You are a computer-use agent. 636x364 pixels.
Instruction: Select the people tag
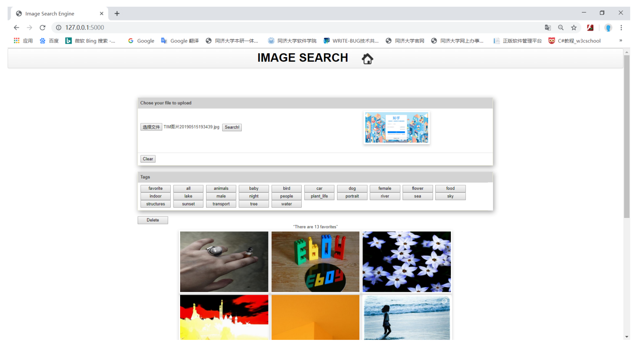click(286, 196)
